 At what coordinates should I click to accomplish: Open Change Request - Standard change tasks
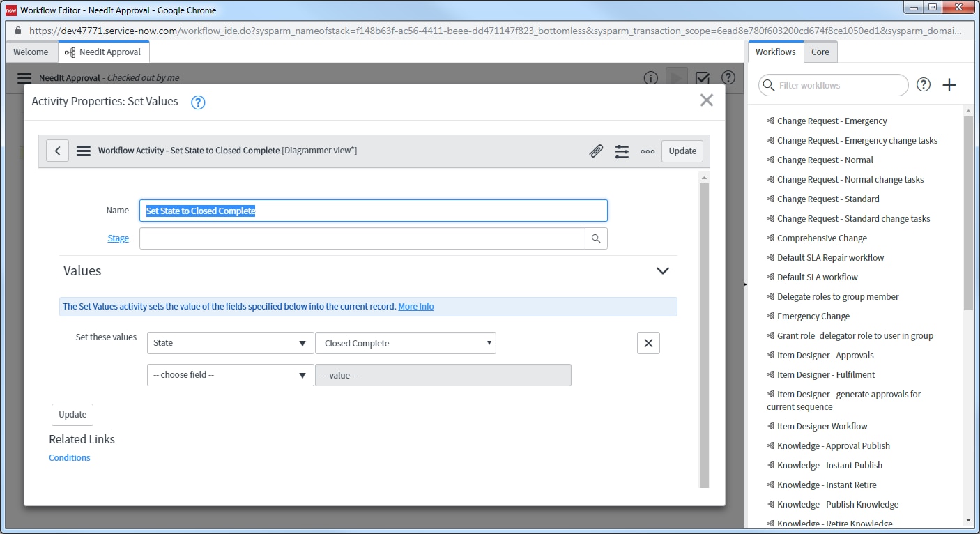[854, 219]
